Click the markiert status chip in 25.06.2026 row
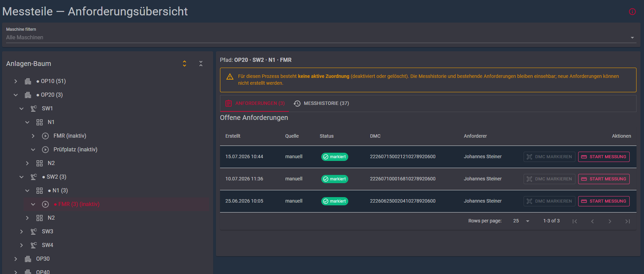This screenshot has width=644, height=274. click(335, 201)
